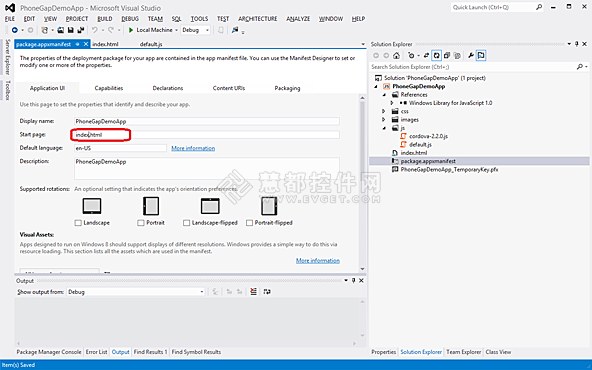Click More information link beside Default language
The height and width of the screenshot is (370, 592).
pos(193,148)
